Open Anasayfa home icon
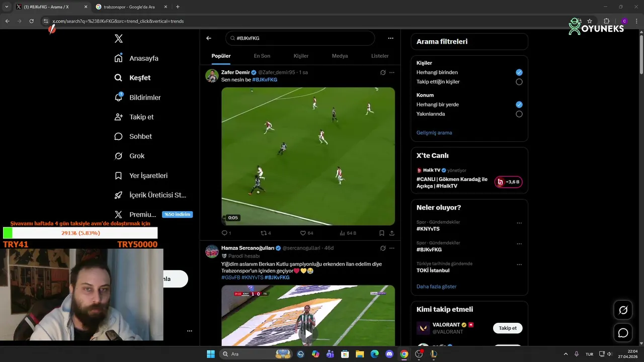Viewport: 644px width, 362px height. [118, 58]
